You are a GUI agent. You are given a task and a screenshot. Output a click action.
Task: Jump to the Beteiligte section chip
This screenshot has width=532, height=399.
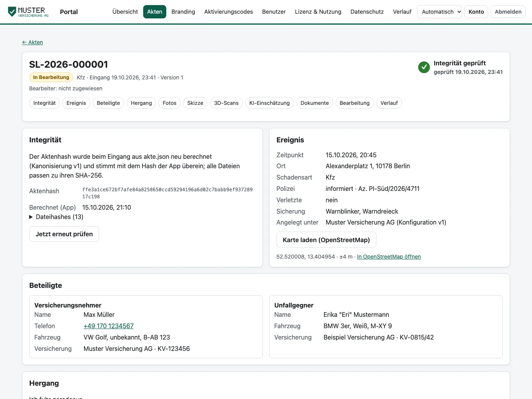(108, 103)
